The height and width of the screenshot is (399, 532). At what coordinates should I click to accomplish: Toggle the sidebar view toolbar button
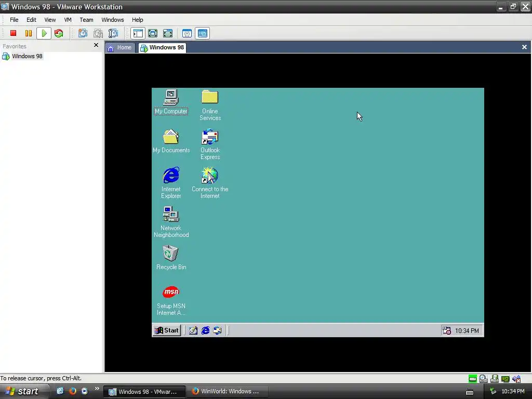pos(138,33)
